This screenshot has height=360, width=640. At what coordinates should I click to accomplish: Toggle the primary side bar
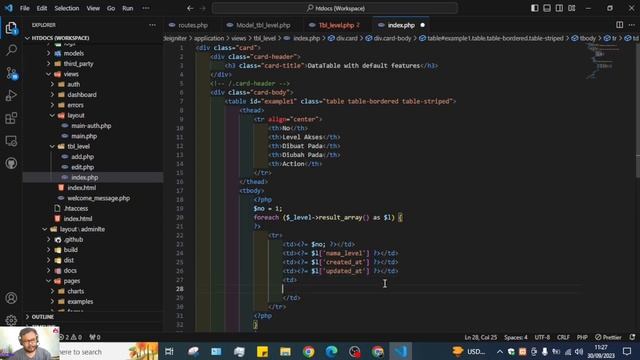pyautogui.click(x=535, y=8)
